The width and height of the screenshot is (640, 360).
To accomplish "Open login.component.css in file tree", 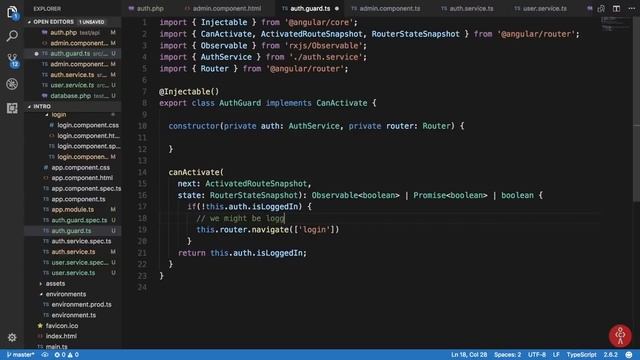I will pos(73,125).
